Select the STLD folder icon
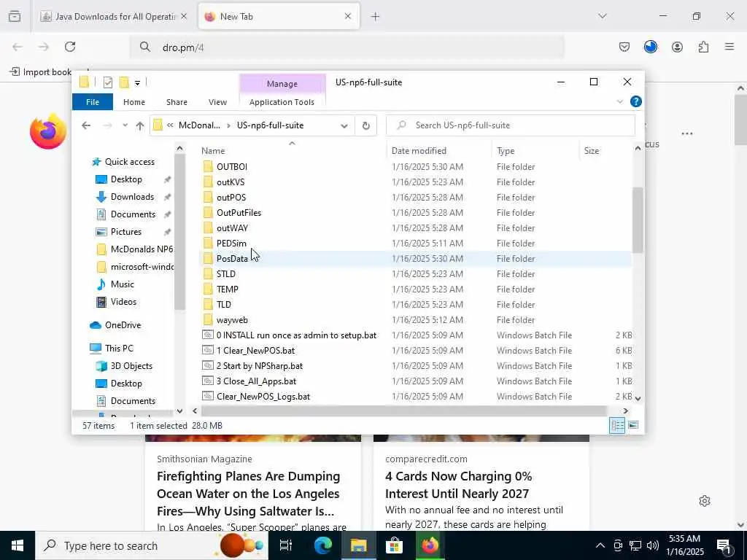 [208, 274]
